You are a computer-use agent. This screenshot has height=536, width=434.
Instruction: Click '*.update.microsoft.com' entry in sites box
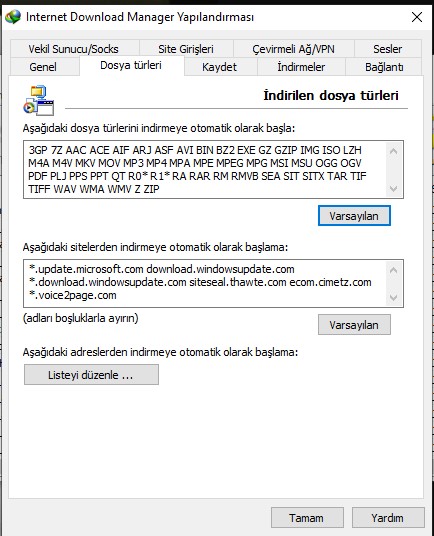pyautogui.click(x=86, y=269)
